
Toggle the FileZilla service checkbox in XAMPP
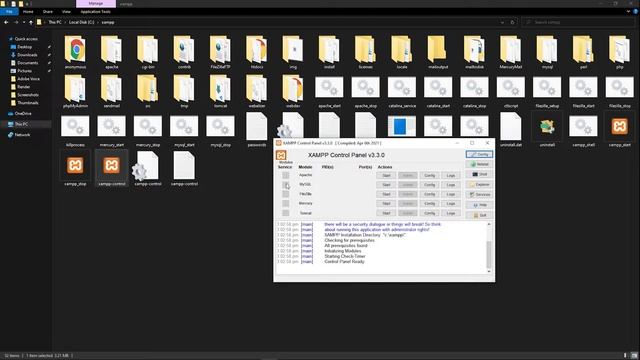pos(286,194)
